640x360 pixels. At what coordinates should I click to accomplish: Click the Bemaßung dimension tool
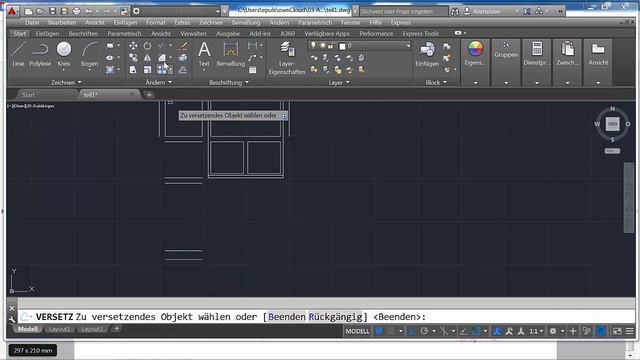[x=231, y=54]
